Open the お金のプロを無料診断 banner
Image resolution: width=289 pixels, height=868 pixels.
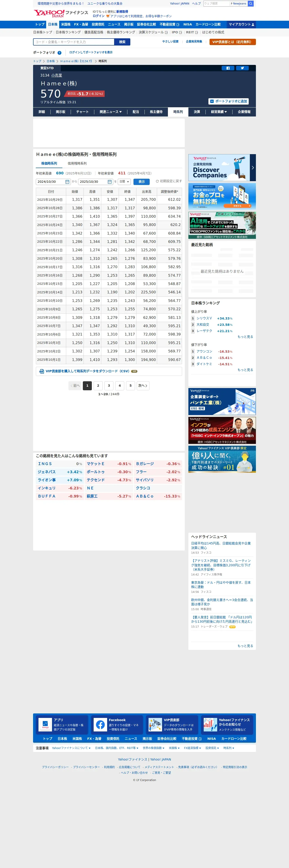point(222,196)
